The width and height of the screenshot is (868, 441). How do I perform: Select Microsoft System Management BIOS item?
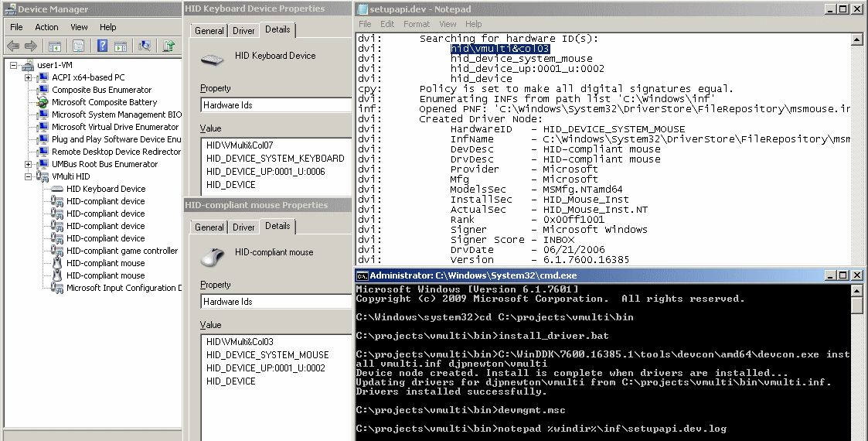point(116,115)
